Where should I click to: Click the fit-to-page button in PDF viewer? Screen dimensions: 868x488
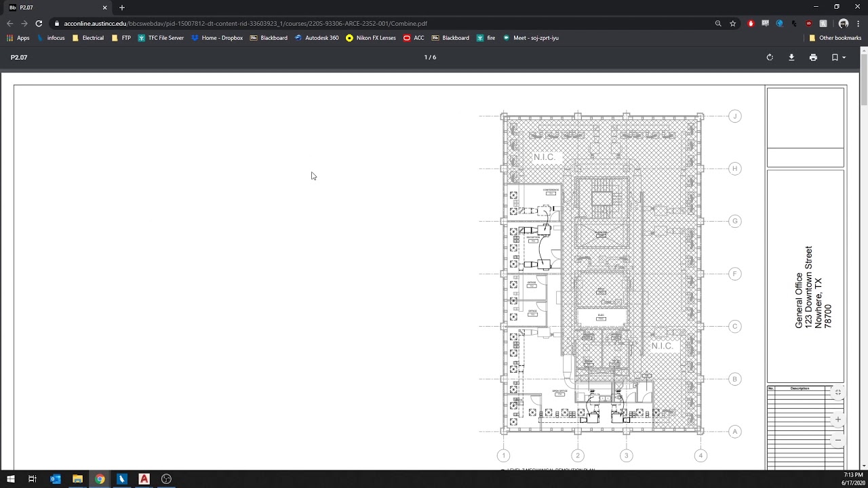pos(838,392)
